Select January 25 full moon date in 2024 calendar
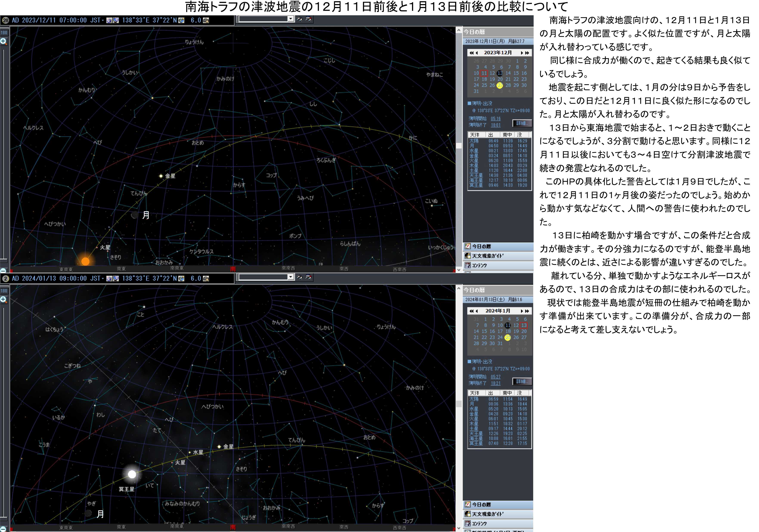759x532 pixels. point(508,337)
